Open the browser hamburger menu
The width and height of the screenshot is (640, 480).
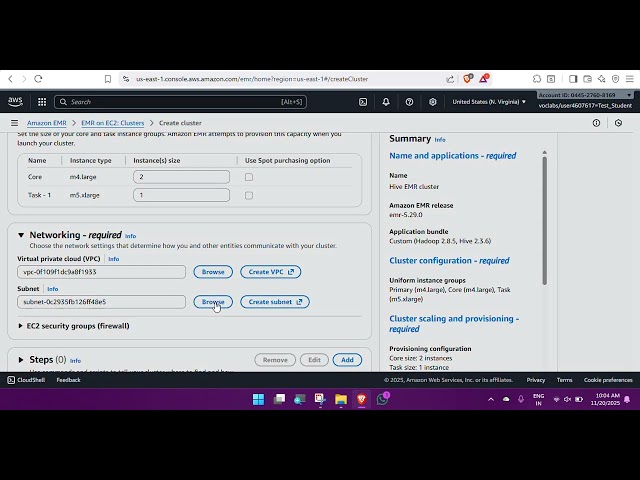pos(630,79)
